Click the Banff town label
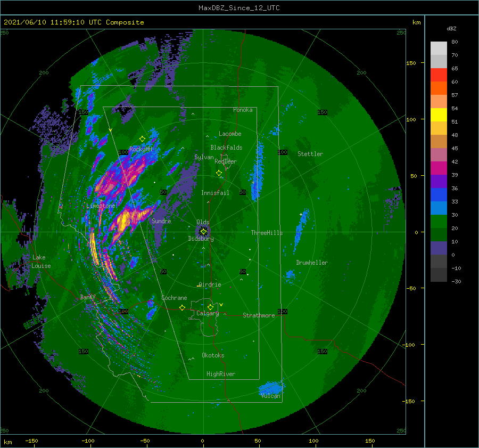479x448 pixels. 88,297
